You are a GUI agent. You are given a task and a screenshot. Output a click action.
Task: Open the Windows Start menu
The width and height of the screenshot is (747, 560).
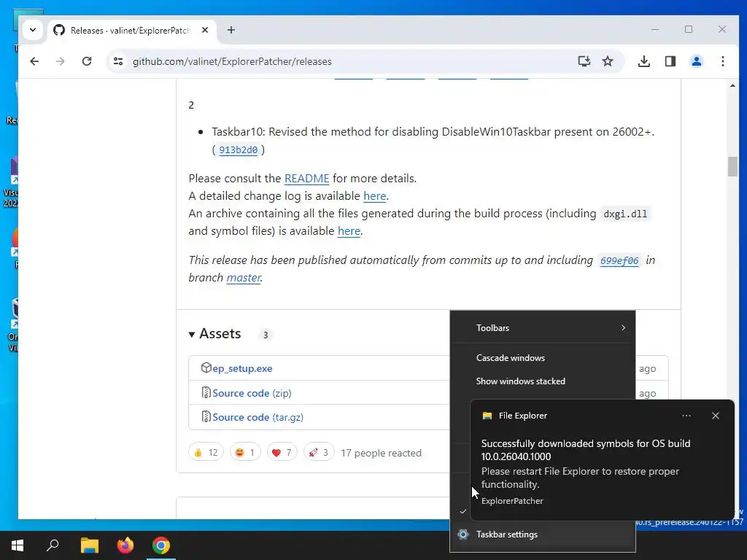(x=18, y=545)
